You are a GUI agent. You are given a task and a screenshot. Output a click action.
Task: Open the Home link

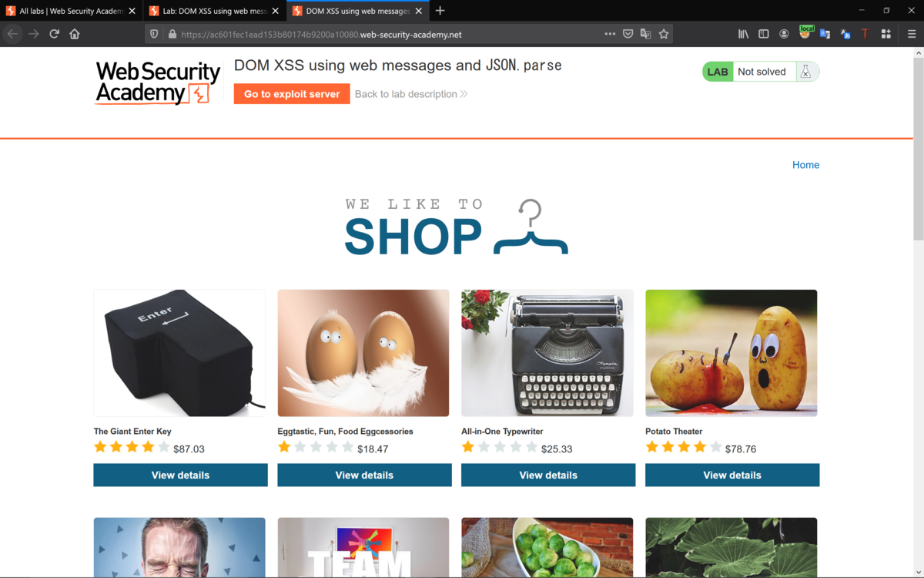click(805, 165)
